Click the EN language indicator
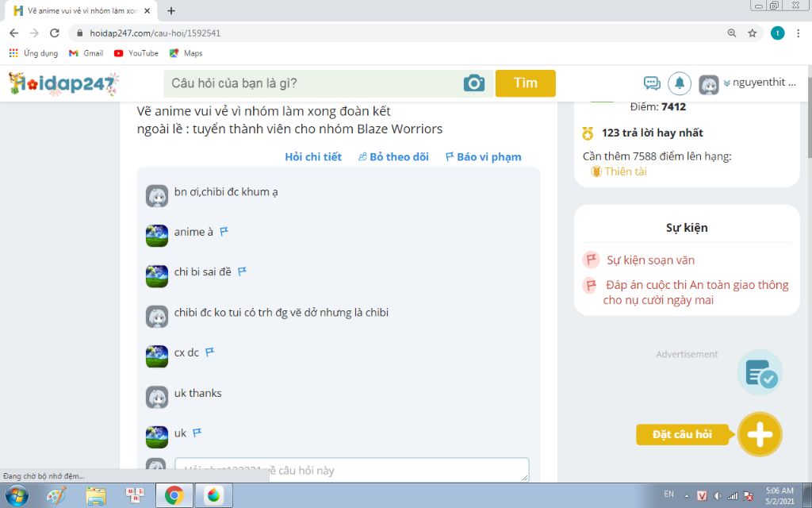 coord(669,494)
